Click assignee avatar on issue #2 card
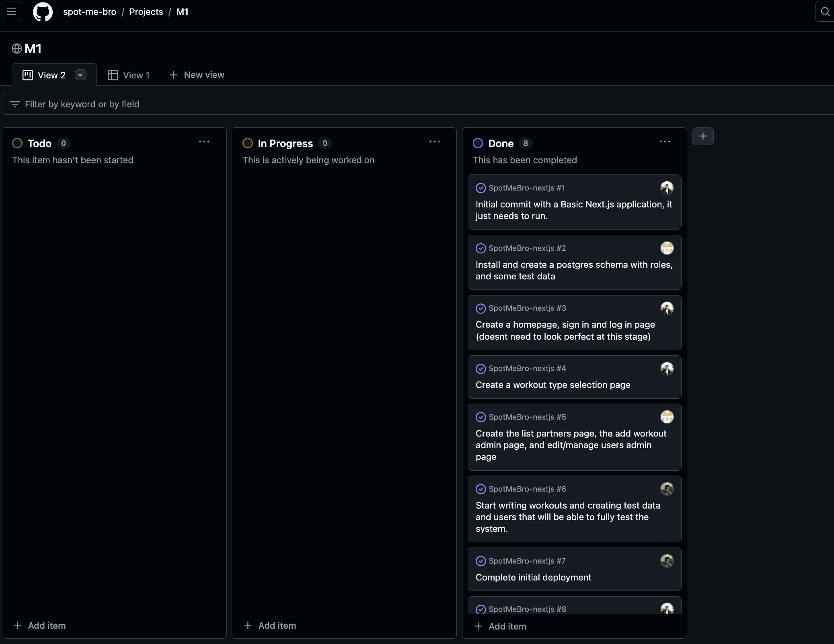This screenshot has width=834, height=644. 667,248
